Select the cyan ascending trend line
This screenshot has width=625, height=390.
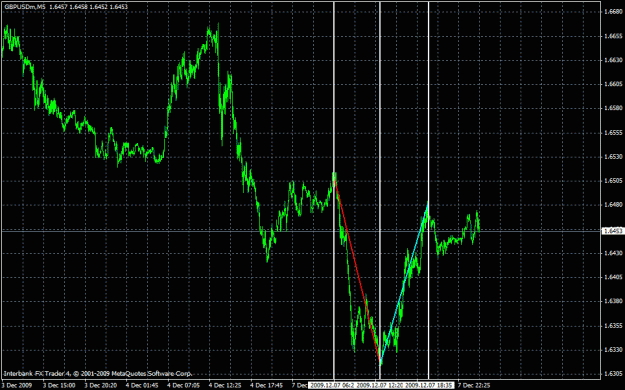point(404,283)
